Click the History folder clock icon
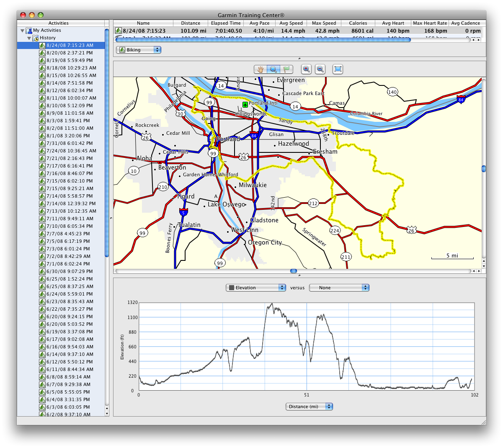 (x=36, y=38)
